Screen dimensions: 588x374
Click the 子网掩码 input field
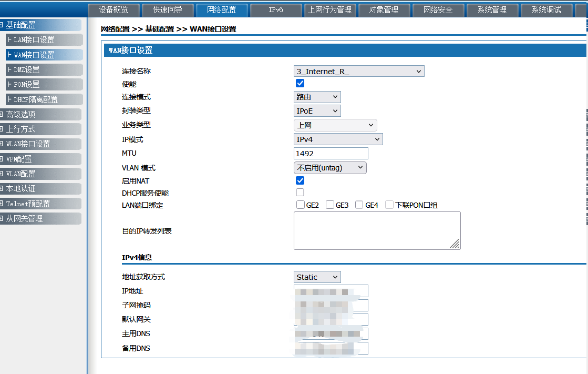click(331, 305)
